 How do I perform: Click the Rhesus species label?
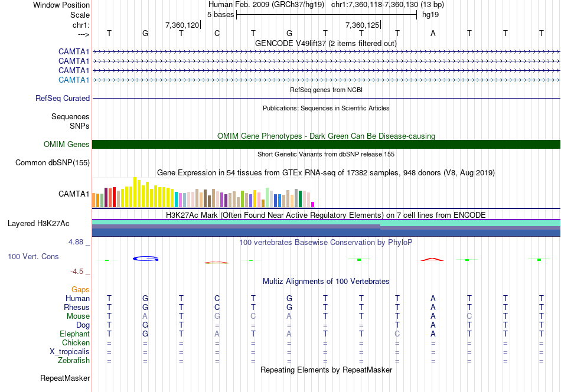[x=77, y=307]
